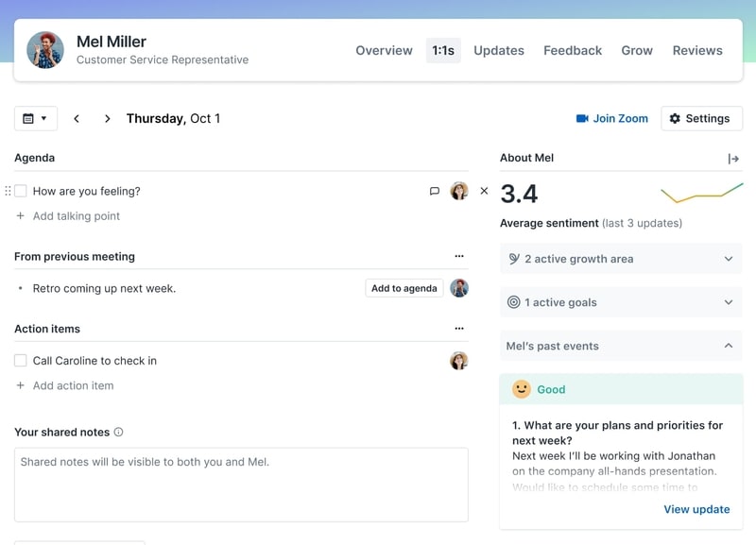
Task: Click the growth area plant icon
Action: pyautogui.click(x=514, y=258)
